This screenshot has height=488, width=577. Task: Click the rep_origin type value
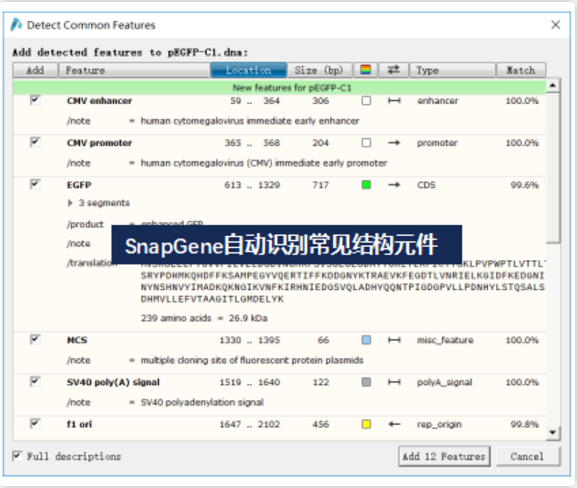click(x=439, y=425)
